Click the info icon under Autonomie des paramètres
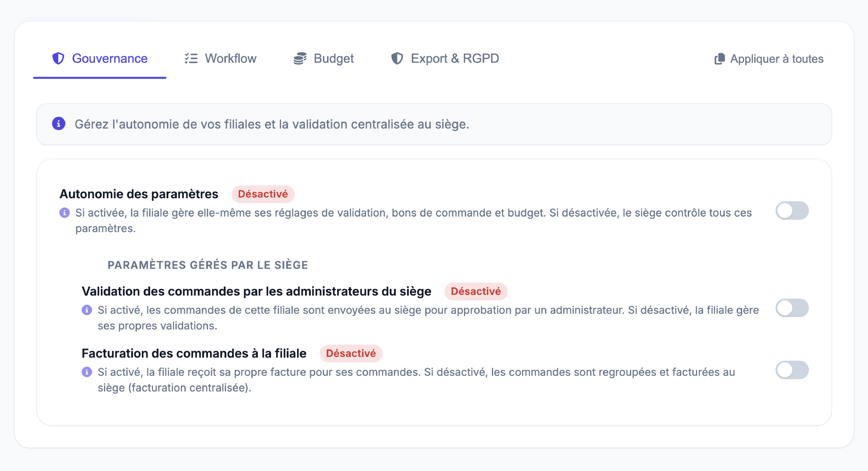This screenshot has width=868, height=471. [65, 213]
